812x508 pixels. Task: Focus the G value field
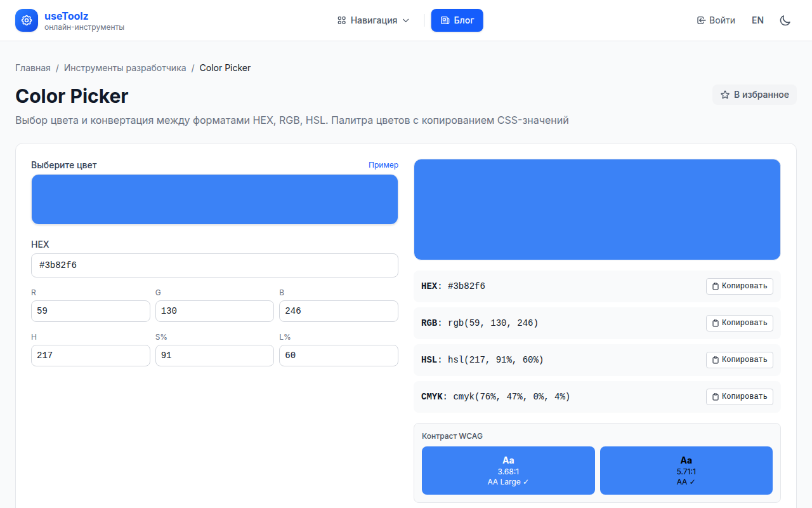[x=214, y=311]
